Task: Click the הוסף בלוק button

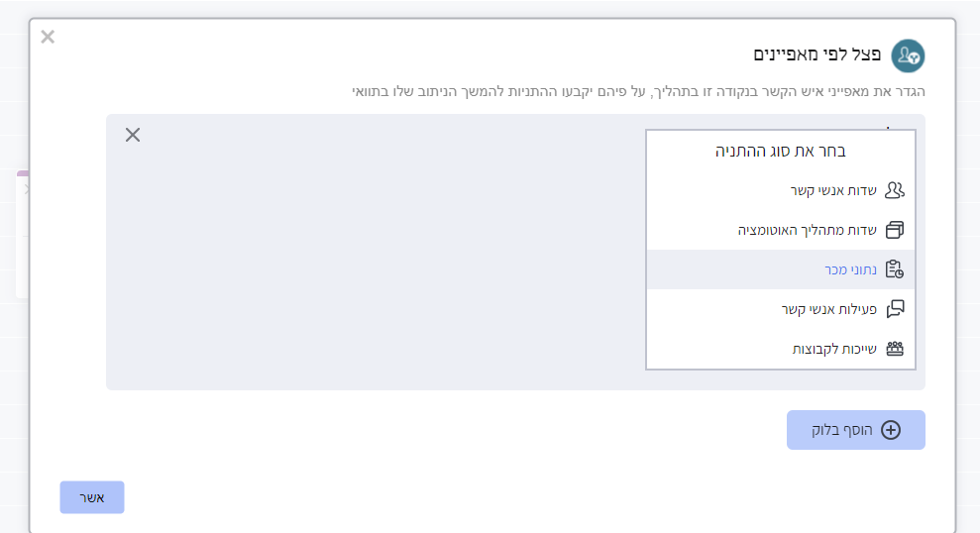Action: [855, 430]
